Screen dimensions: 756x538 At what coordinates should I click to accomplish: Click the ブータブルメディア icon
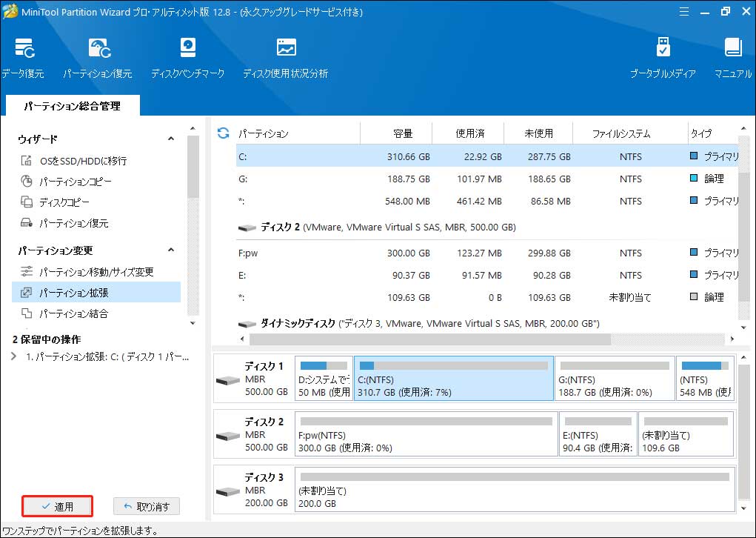click(663, 58)
